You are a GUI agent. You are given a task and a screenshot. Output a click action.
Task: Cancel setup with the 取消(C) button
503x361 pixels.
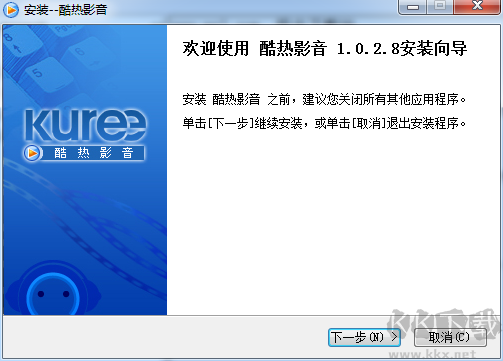tap(450, 337)
